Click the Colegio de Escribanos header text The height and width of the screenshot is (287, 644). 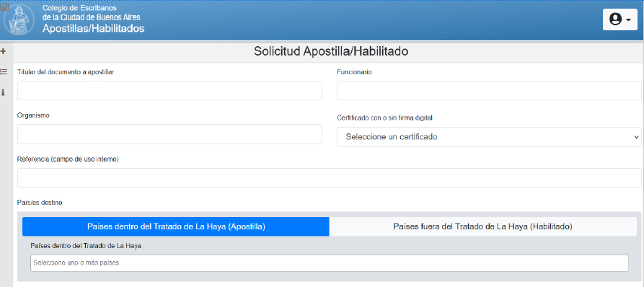point(91,13)
